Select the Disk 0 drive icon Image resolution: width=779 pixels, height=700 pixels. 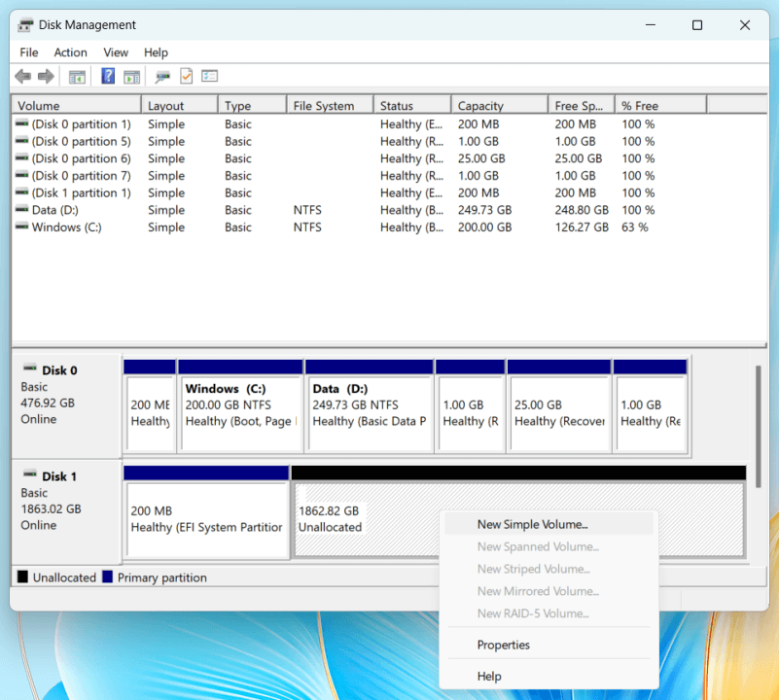click(29, 369)
